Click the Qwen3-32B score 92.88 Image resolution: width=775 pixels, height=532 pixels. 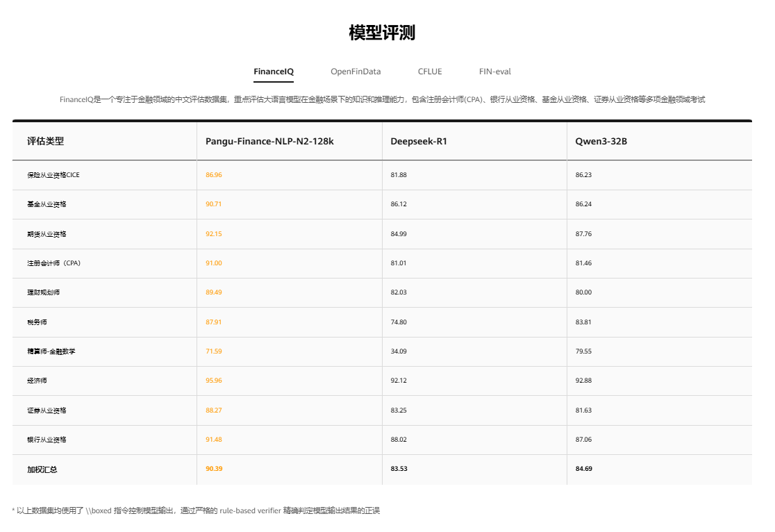583,380
